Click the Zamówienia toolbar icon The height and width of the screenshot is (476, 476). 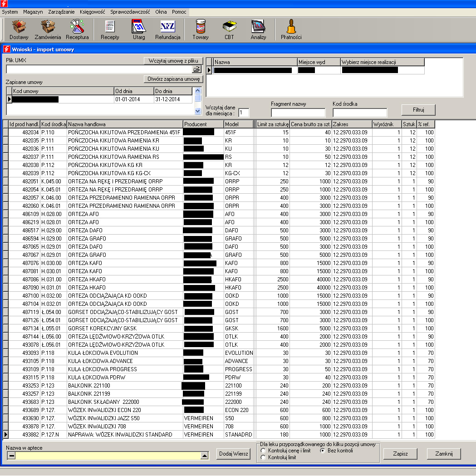click(48, 29)
